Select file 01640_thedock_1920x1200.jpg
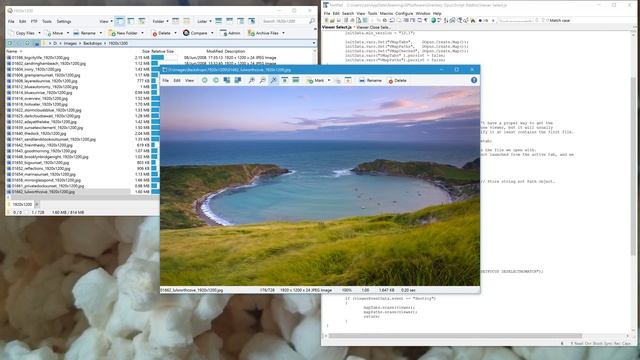 pos(38,133)
